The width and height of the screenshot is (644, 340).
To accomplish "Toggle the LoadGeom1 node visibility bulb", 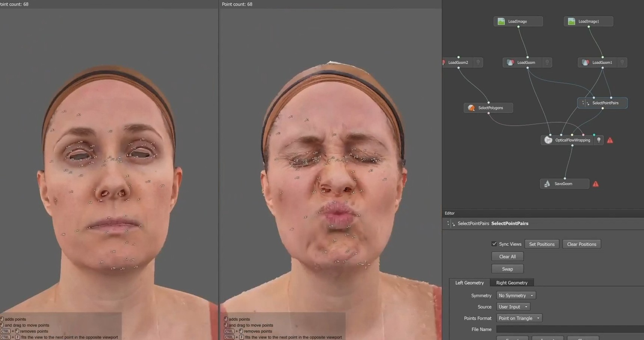I will click(622, 62).
